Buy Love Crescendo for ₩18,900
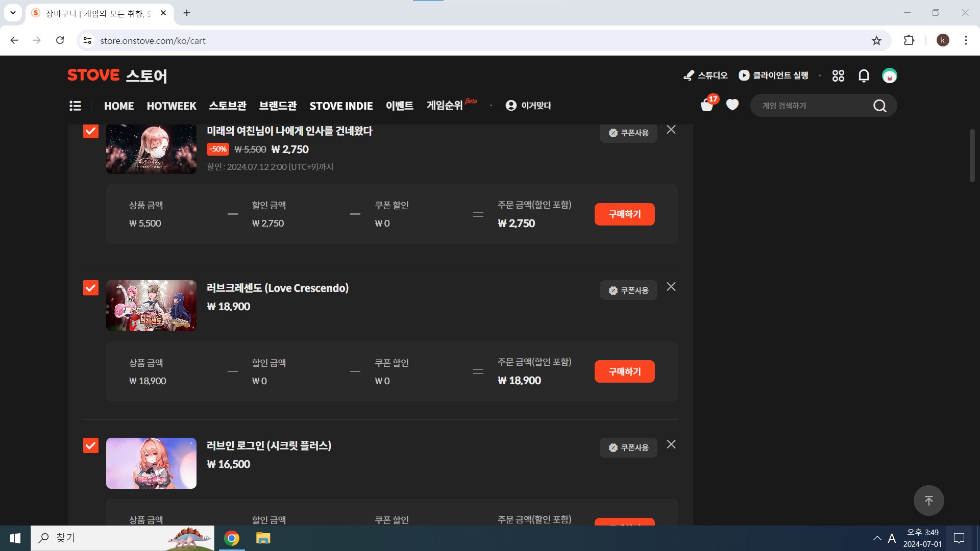980x551 pixels. tap(625, 371)
